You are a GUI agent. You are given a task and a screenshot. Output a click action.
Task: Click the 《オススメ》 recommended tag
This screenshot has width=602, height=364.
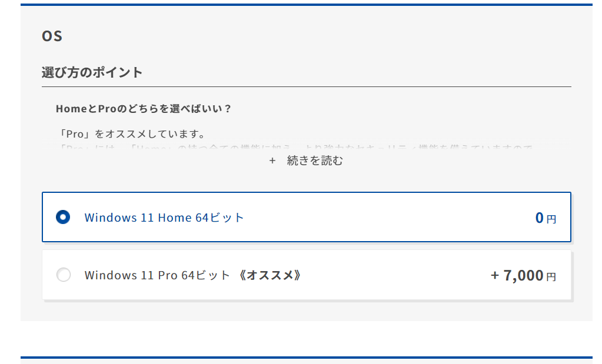point(270,275)
